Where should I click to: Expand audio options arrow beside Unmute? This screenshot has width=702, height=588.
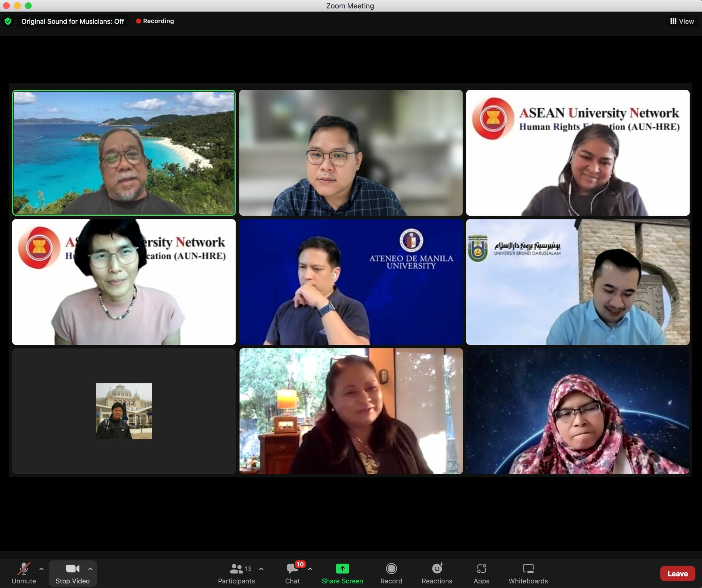(x=41, y=569)
